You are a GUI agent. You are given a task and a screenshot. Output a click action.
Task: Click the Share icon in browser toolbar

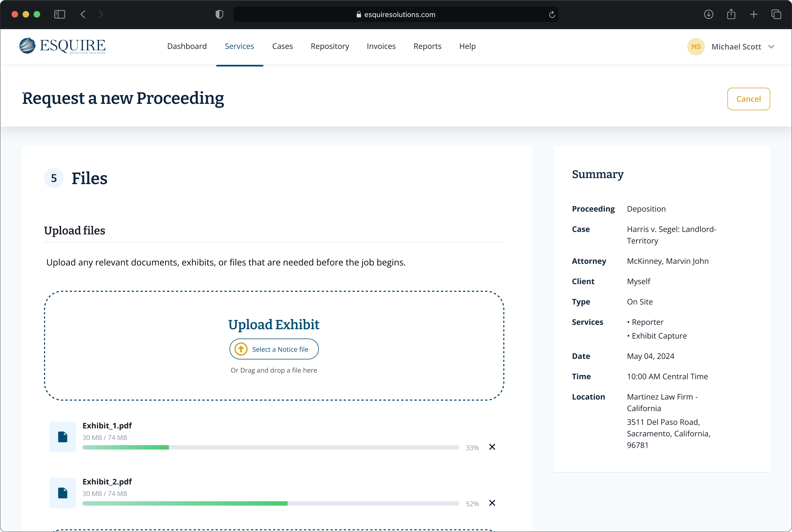coord(731,14)
